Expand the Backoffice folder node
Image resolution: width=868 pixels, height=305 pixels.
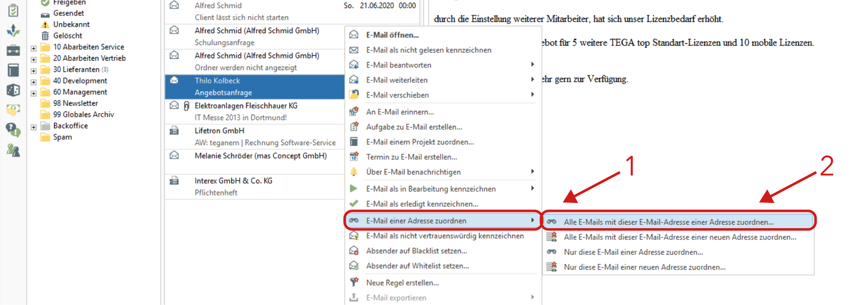tap(33, 127)
